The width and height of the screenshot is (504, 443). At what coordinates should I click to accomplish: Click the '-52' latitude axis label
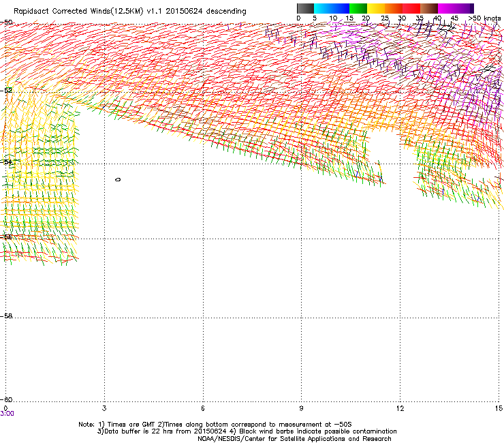7,91
